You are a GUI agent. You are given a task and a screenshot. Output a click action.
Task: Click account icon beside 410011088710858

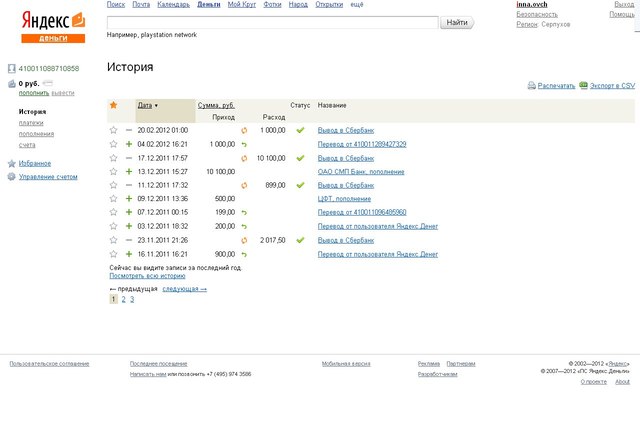click(x=12, y=69)
